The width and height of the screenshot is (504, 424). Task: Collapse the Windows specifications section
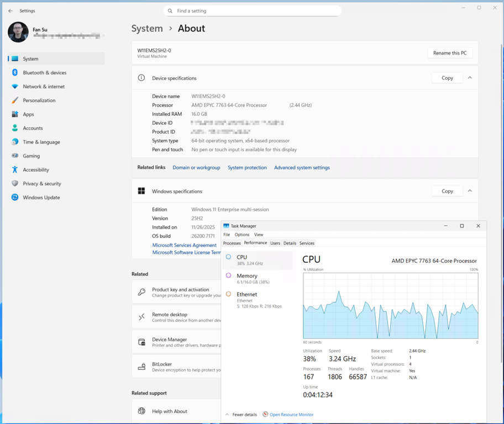tap(470, 191)
